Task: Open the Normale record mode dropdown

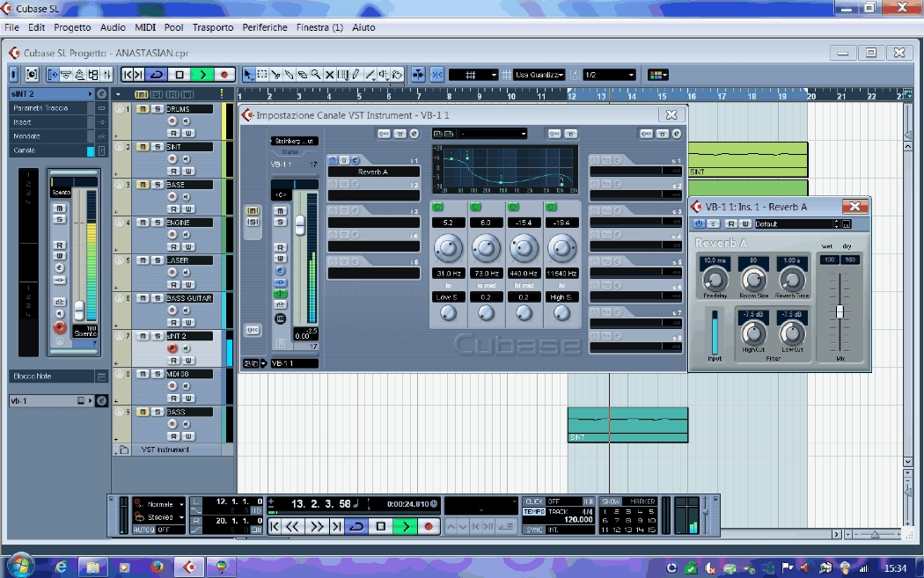Action: [159, 504]
